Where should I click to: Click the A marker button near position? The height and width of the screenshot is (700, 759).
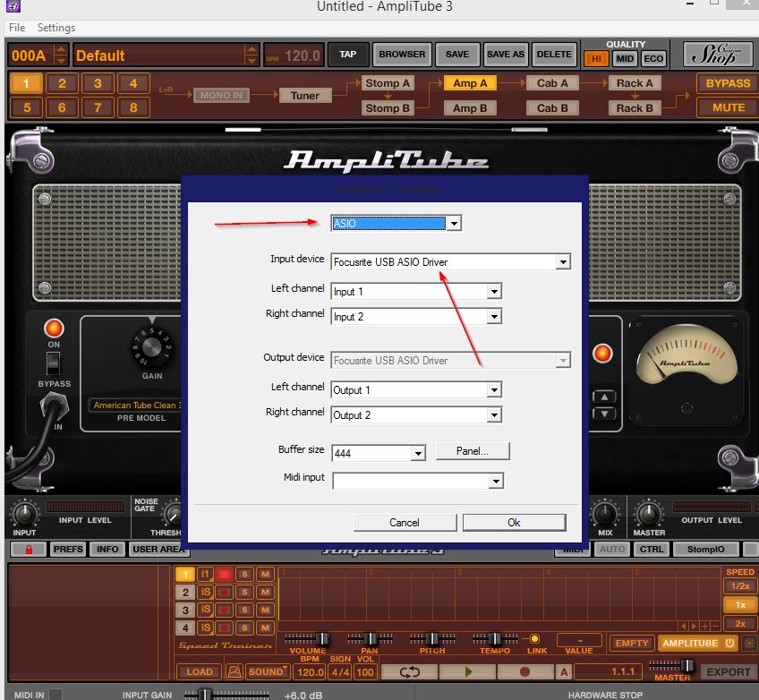[564, 672]
